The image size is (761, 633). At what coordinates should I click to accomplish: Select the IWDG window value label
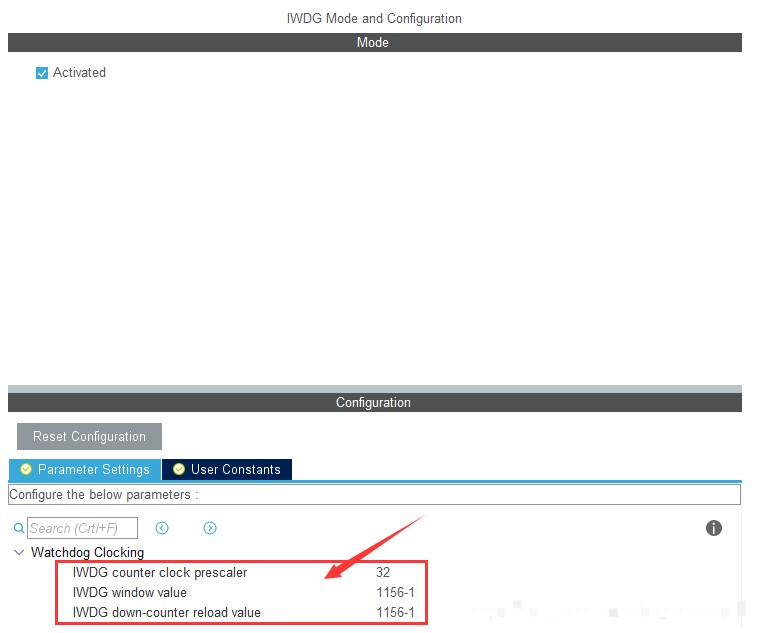pyautogui.click(x=130, y=593)
